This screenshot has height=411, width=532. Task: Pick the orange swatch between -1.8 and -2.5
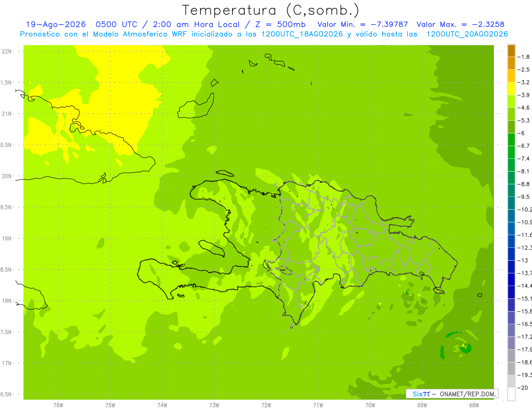[x=511, y=63]
